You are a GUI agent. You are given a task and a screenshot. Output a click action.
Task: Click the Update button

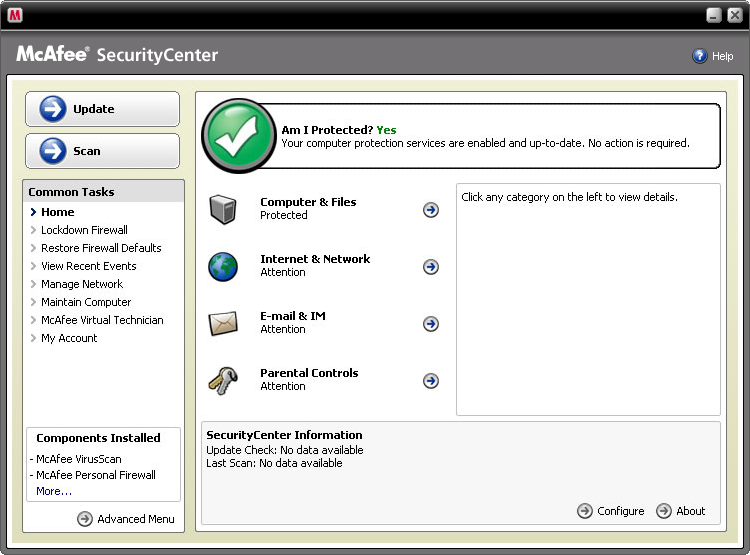coord(102,109)
